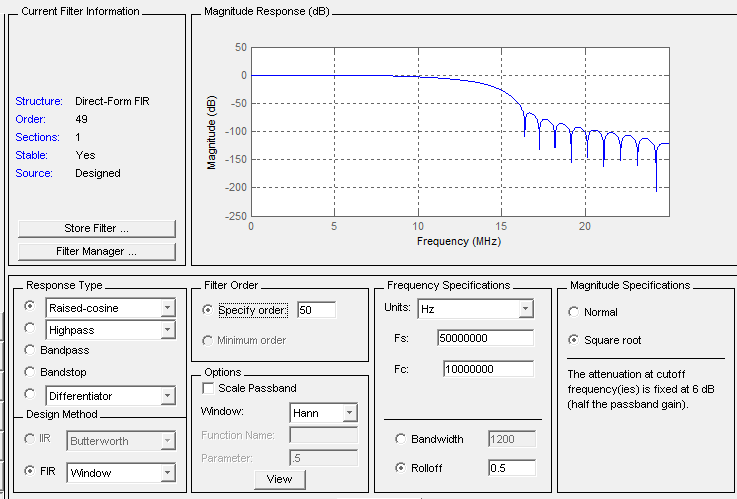The height and width of the screenshot is (499, 737).
Task: Enable the Scale Passband checkbox
Action: 208,388
